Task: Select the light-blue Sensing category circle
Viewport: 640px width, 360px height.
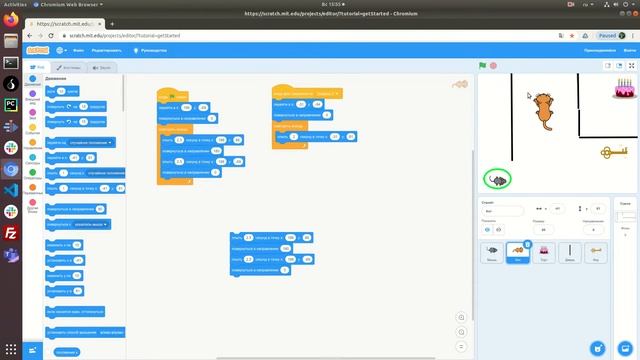Action: click(33, 157)
